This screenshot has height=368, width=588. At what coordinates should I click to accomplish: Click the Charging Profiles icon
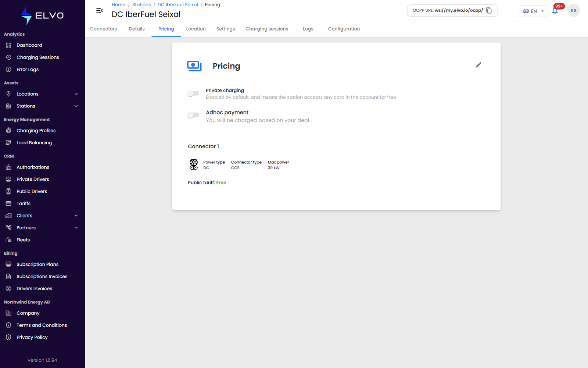[x=8, y=131]
